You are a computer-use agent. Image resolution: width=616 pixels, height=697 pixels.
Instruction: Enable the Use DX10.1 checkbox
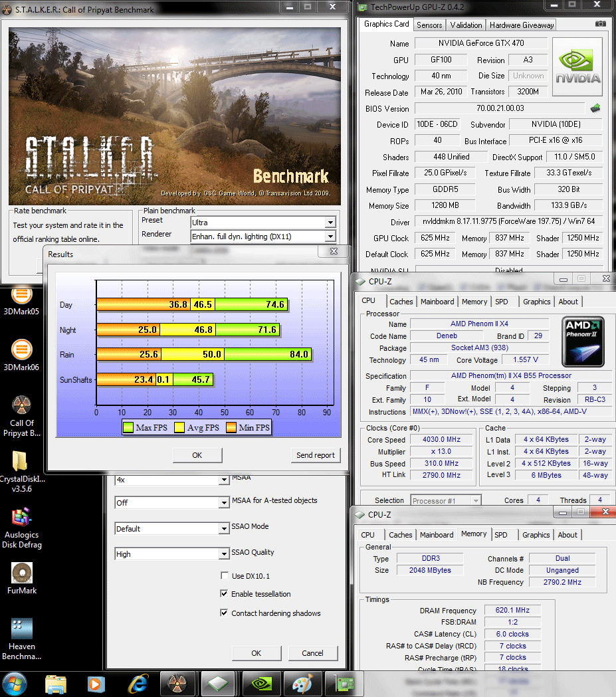[225, 575]
